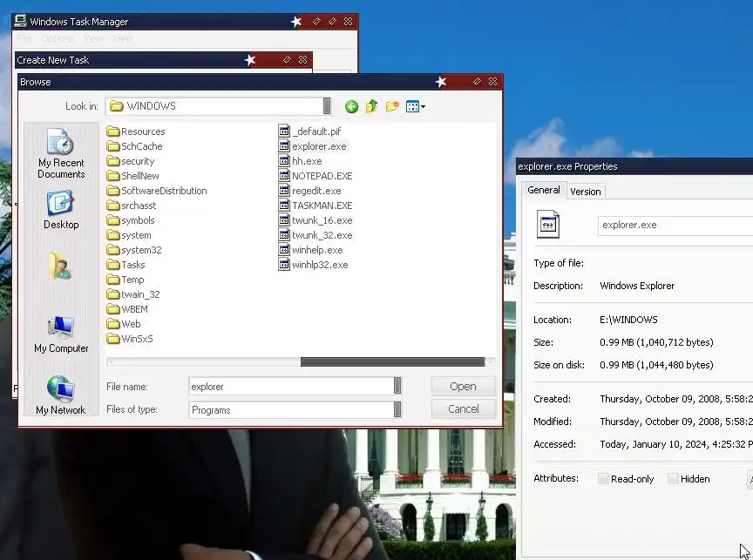Click the horizontal scrollbar in file list
Screen dimensions: 753x560
coord(392,361)
